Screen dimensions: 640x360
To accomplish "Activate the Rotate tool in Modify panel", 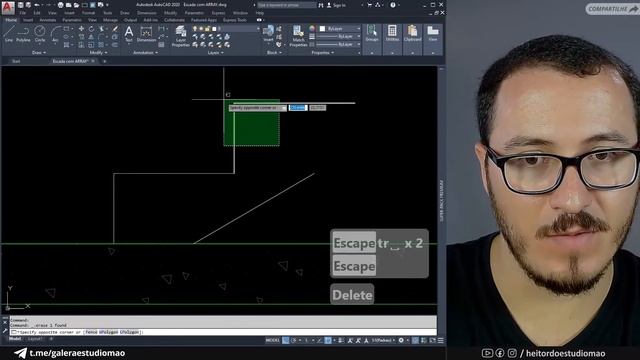I will [91, 29].
